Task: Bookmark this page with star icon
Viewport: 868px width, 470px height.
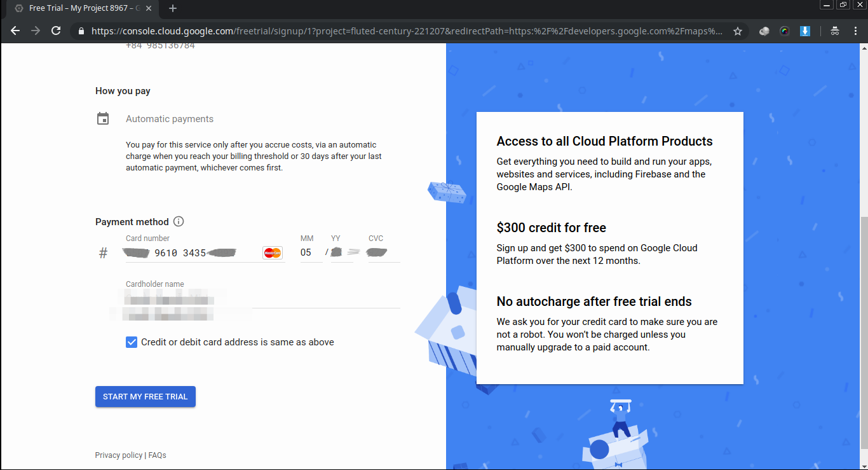Action: click(738, 31)
